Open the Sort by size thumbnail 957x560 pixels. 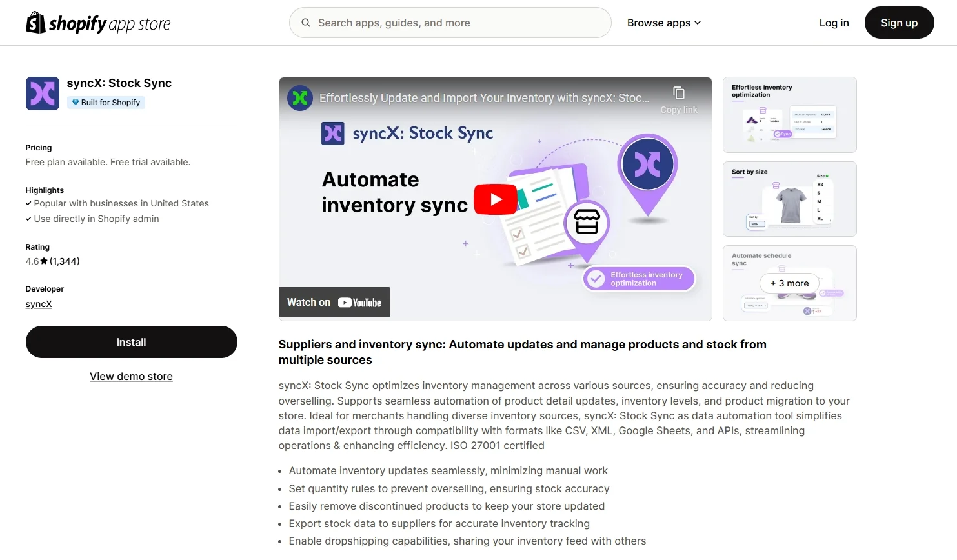790,199
